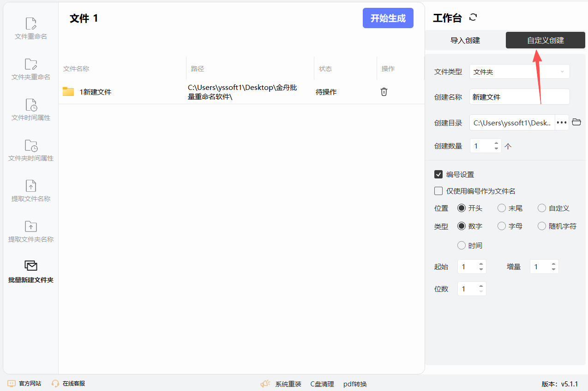Select the 开头 position radio button
This screenshot has height=391, width=588.
click(462, 208)
